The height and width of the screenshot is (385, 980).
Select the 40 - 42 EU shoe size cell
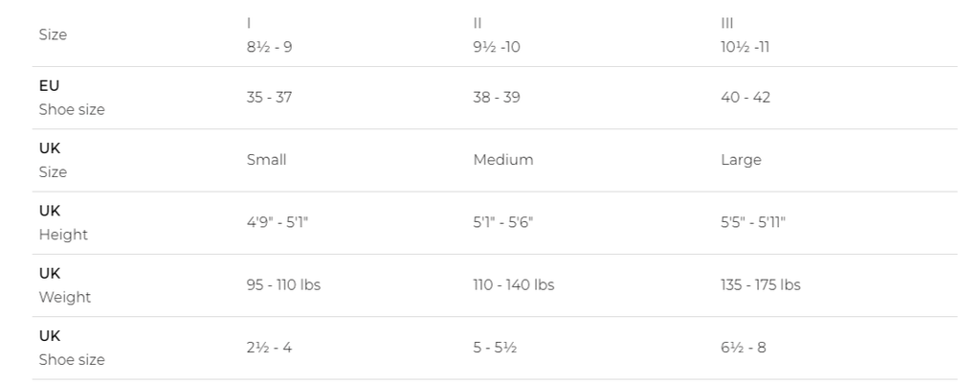click(x=745, y=98)
